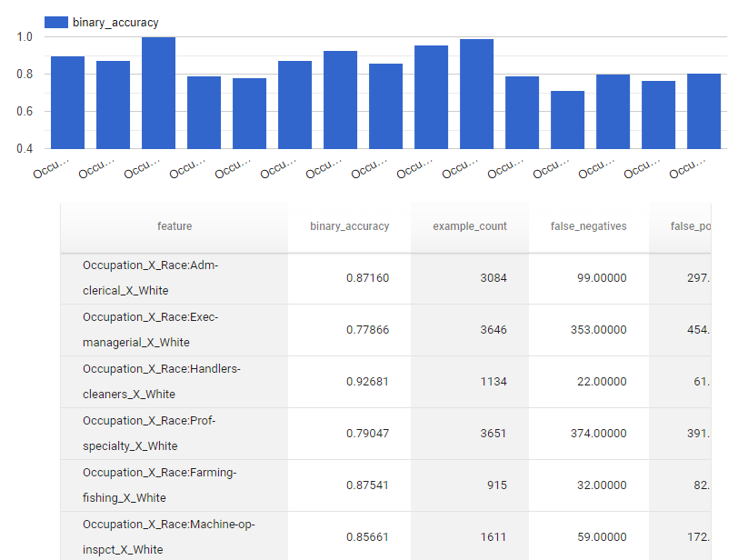
Task: Click the false negatives value 353.00000
Action: (599, 330)
